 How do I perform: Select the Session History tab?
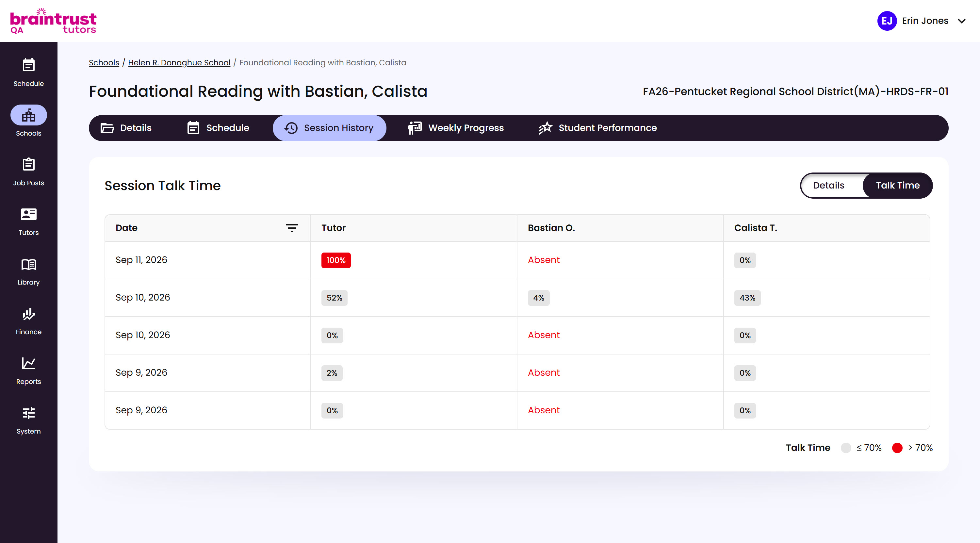[x=329, y=128]
